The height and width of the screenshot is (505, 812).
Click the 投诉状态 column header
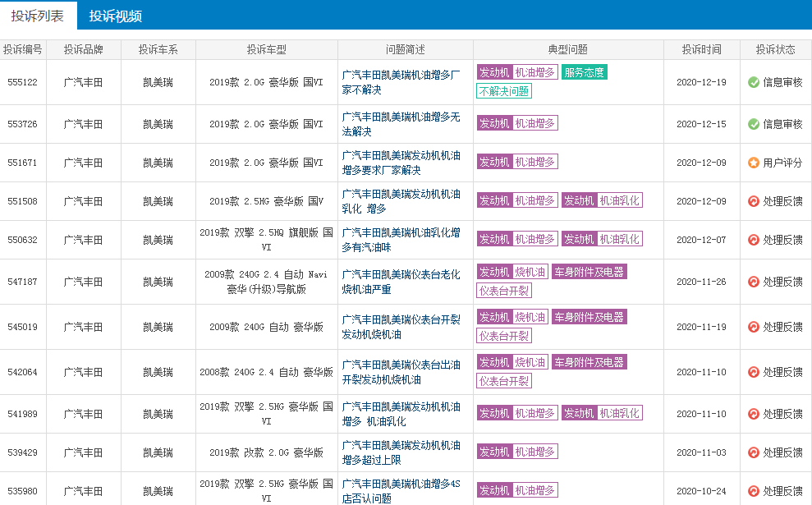tap(775, 49)
